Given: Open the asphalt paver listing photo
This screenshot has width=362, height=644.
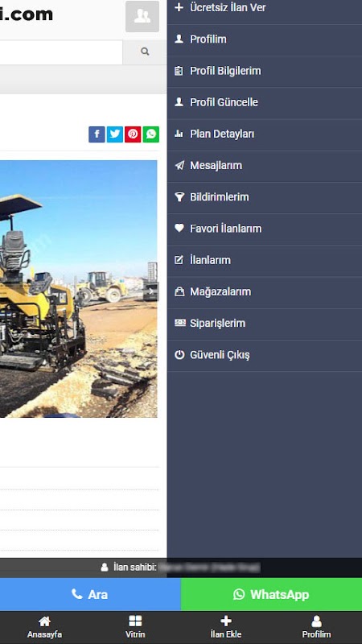Looking at the screenshot, I should [x=78, y=289].
